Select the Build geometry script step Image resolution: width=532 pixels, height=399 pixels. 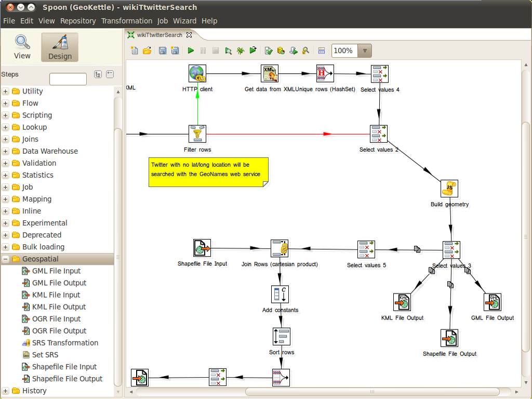point(449,189)
